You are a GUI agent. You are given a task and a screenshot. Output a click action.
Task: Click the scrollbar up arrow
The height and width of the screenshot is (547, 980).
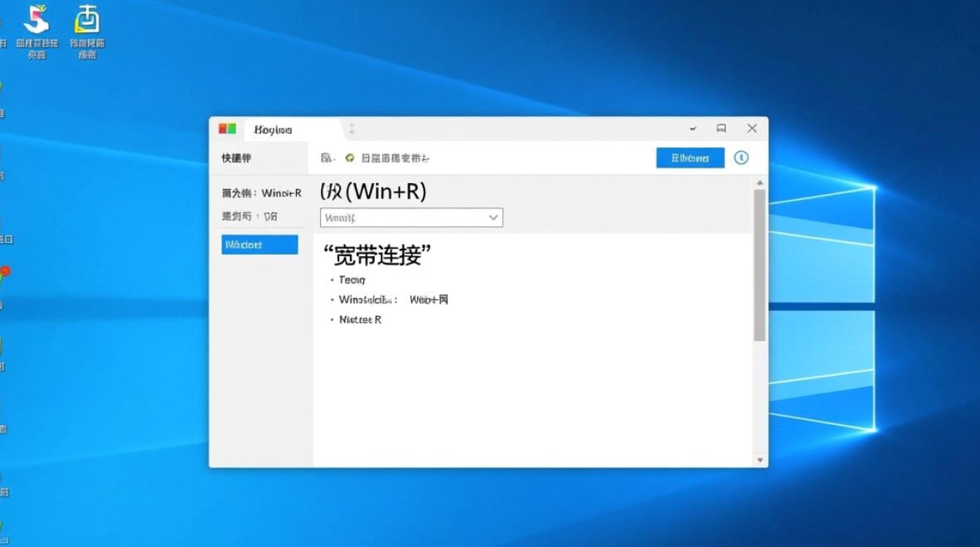coord(761,182)
